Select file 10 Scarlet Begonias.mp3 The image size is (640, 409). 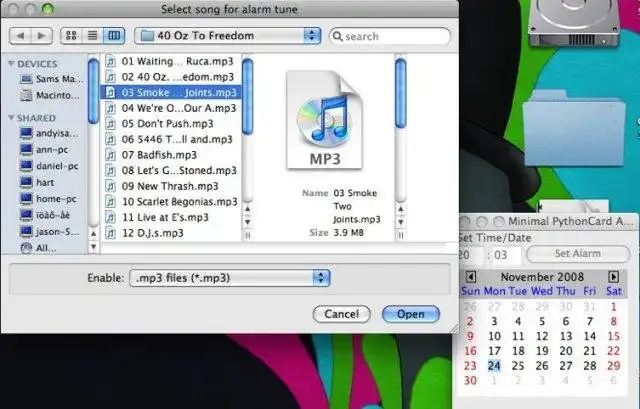click(x=171, y=202)
